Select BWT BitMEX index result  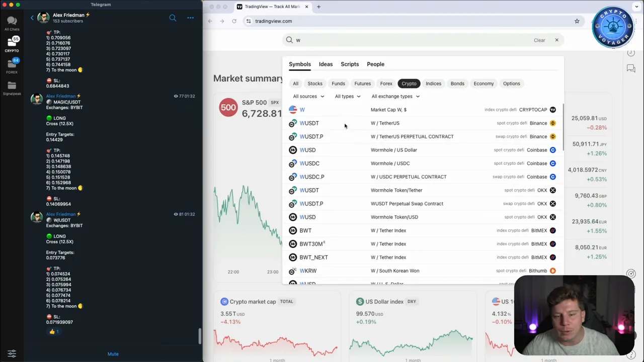click(x=423, y=230)
